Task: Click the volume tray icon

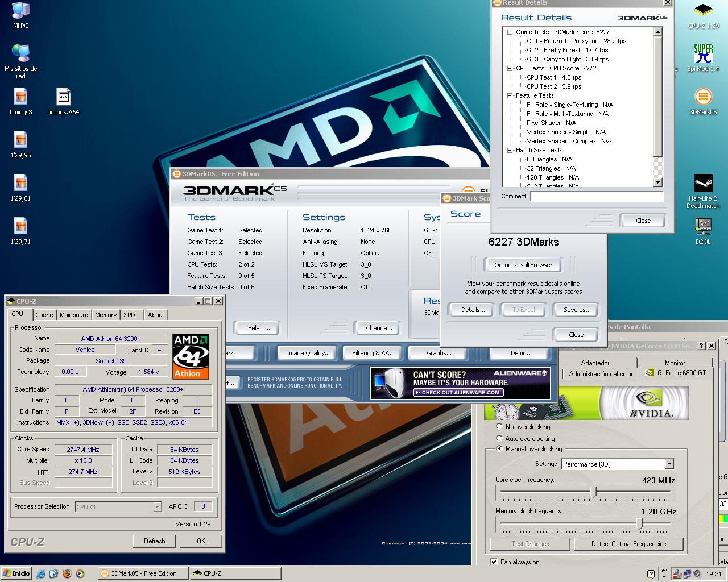Action: 696,574
